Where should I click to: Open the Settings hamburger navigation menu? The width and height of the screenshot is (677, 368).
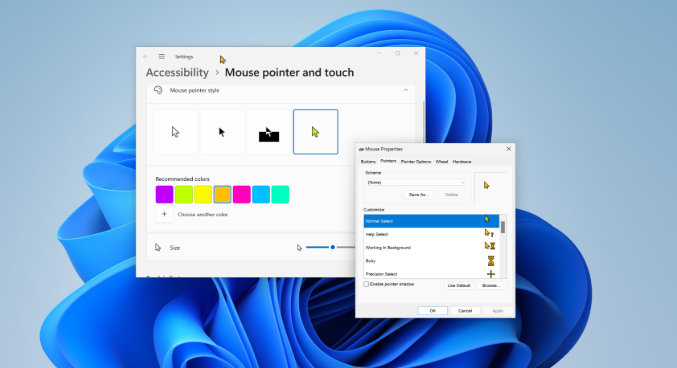point(161,57)
